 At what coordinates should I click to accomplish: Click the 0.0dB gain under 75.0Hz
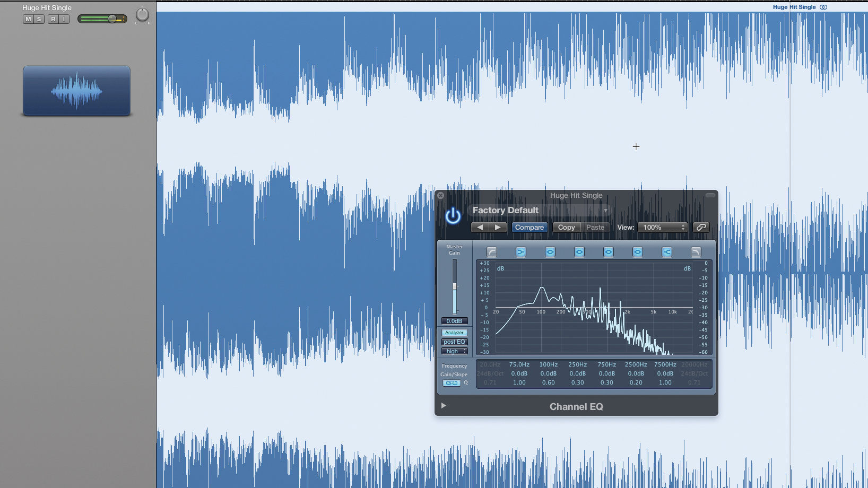pos(519,373)
